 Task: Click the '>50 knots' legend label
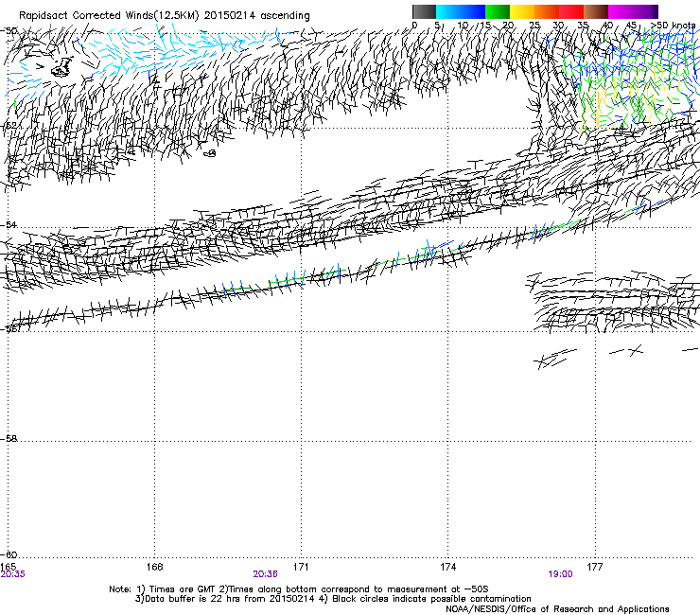click(673, 25)
